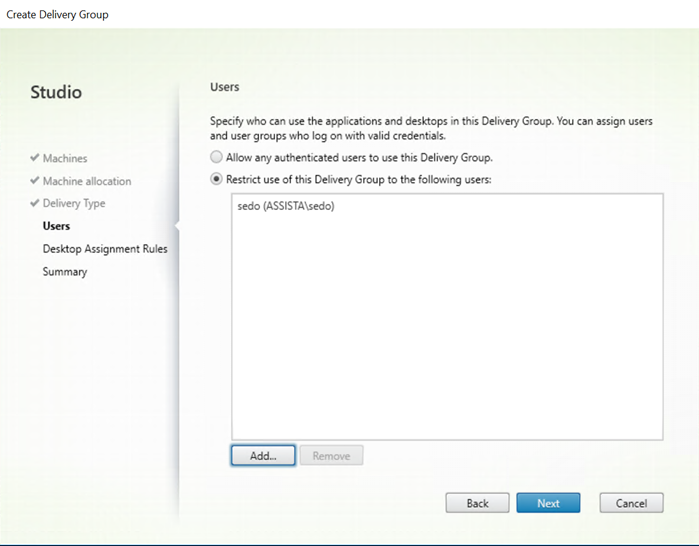Proceed with the Next button
The height and width of the screenshot is (546, 699).
pos(548,503)
